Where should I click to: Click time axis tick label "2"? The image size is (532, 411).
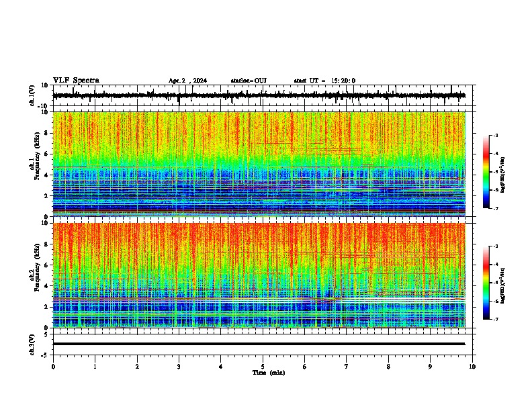[x=137, y=367]
